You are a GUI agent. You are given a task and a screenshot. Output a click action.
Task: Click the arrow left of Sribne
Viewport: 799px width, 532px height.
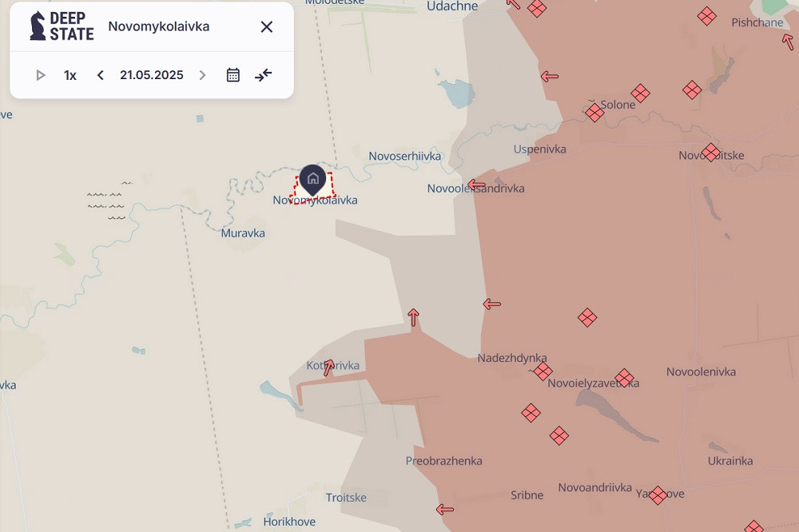coord(445,510)
